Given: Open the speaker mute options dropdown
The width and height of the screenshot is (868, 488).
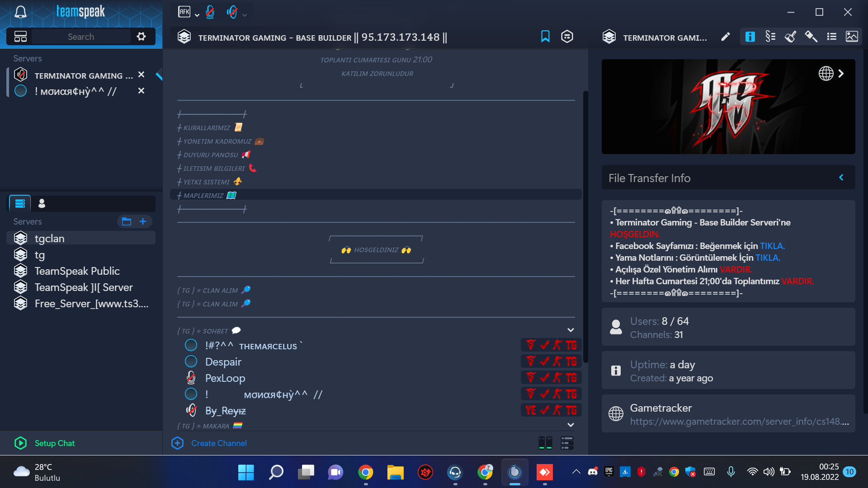Looking at the screenshot, I should pos(245,15).
